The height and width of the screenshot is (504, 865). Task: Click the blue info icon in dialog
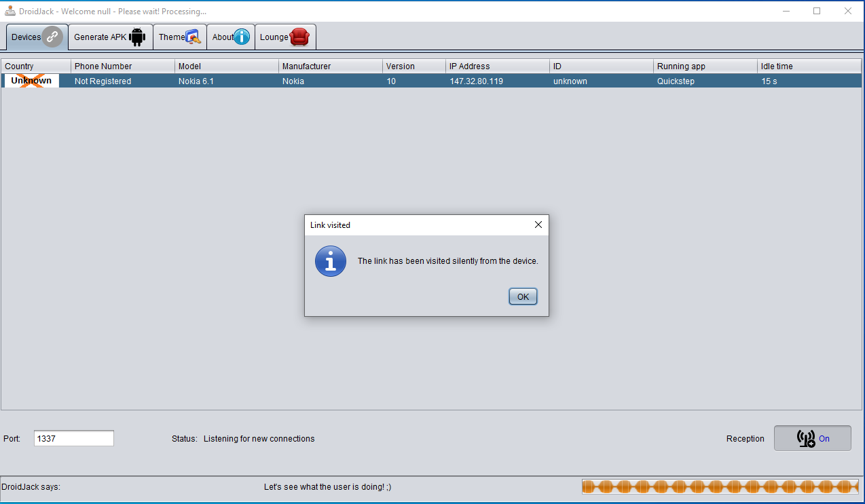point(331,261)
